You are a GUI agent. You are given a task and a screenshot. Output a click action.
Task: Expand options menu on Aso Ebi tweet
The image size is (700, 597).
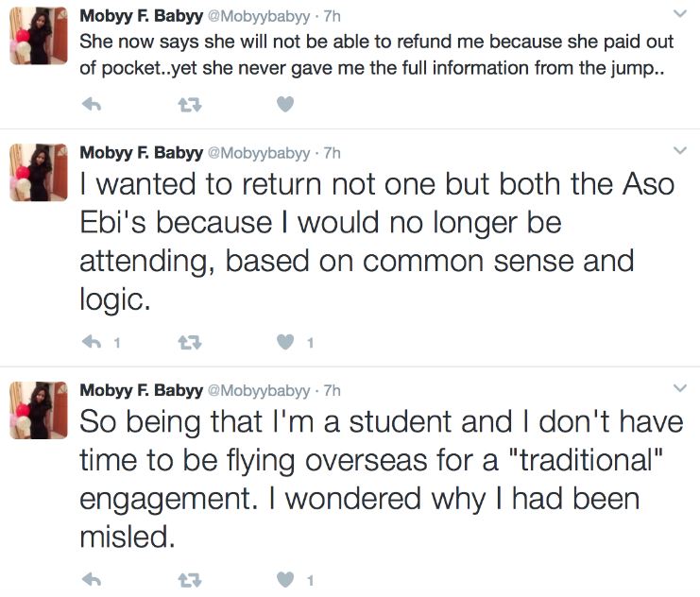click(x=678, y=150)
